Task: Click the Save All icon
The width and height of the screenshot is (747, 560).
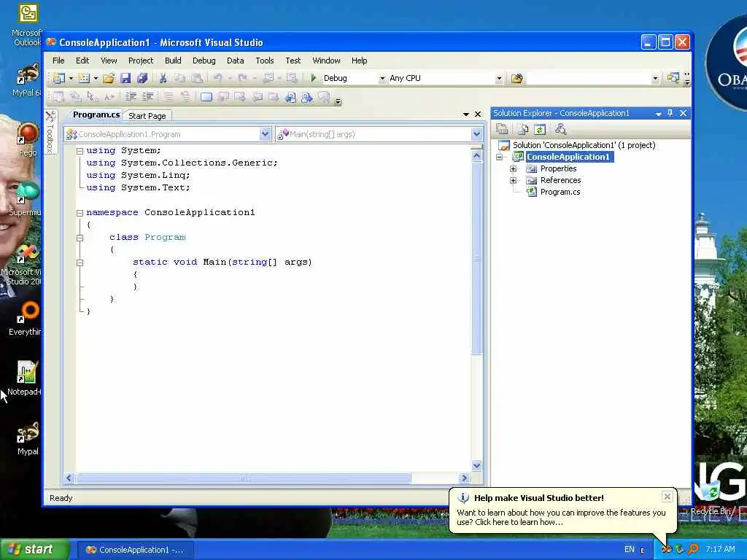Action: click(142, 78)
